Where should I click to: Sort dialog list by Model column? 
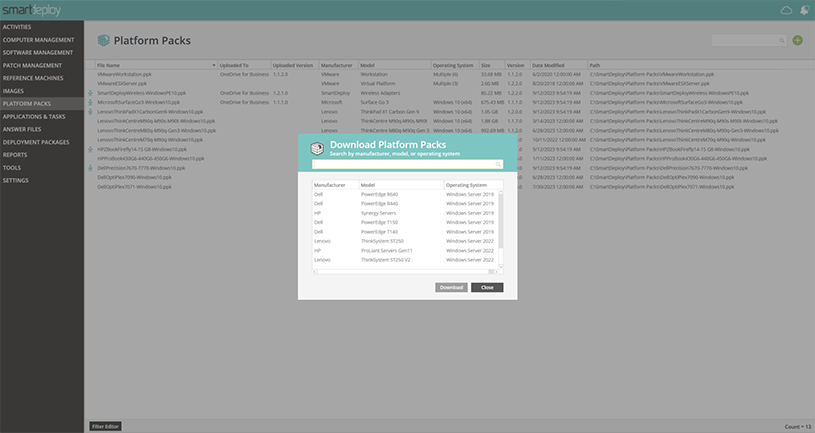tap(401, 185)
